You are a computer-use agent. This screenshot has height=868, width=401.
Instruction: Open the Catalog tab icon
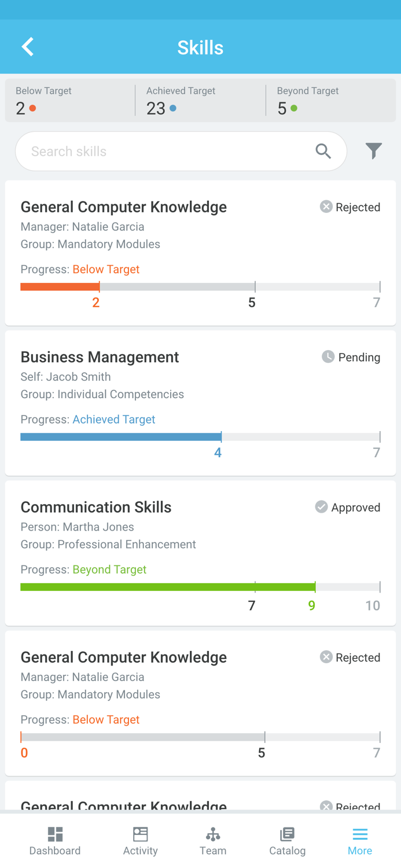pyautogui.click(x=287, y=834)
